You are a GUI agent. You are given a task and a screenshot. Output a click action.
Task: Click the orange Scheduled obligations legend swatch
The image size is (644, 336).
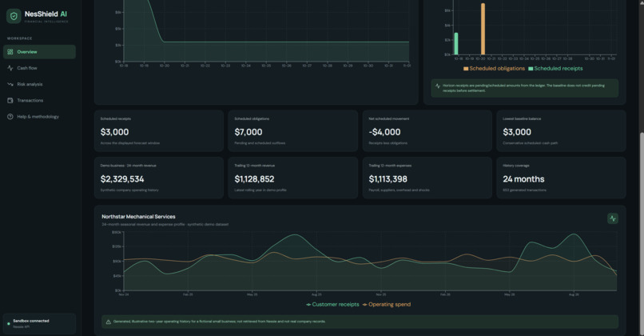coord(466,69)
